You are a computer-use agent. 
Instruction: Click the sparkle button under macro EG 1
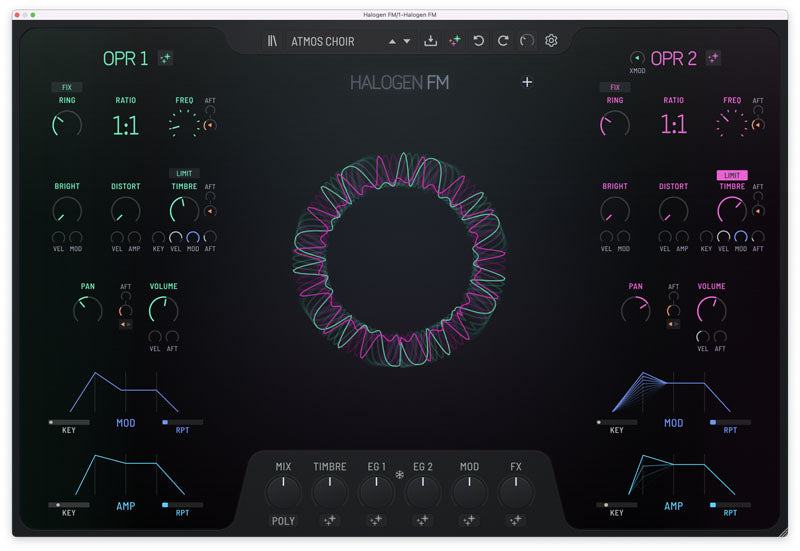[x=377, y=520]
